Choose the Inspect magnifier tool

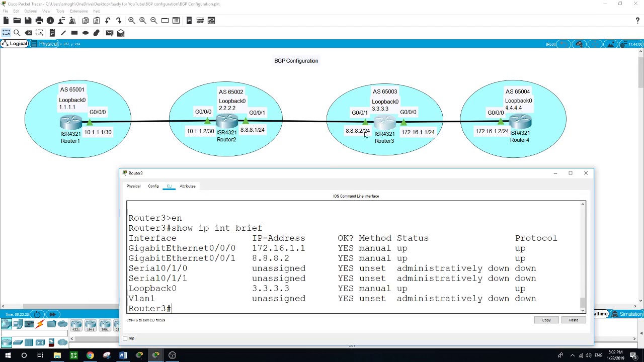point(17,33)
